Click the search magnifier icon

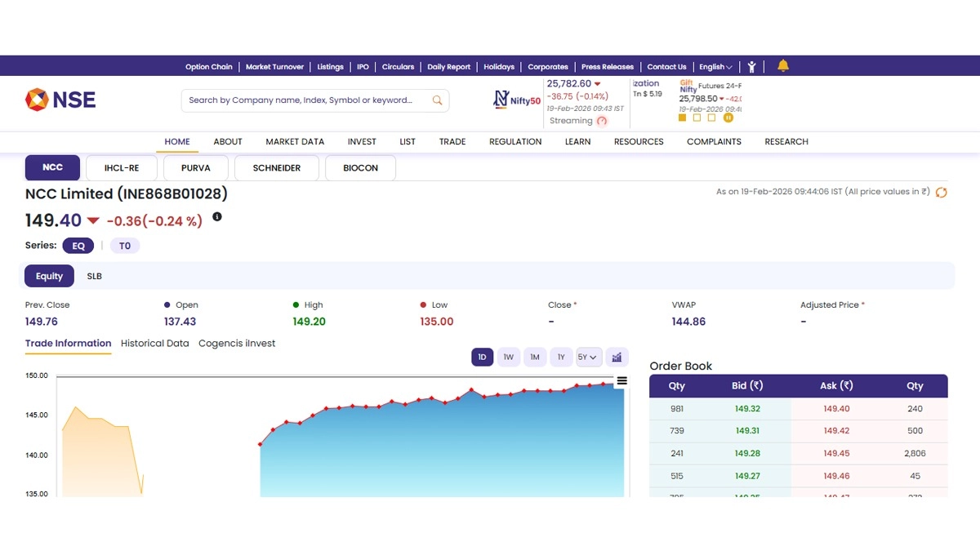coord(438,100)
